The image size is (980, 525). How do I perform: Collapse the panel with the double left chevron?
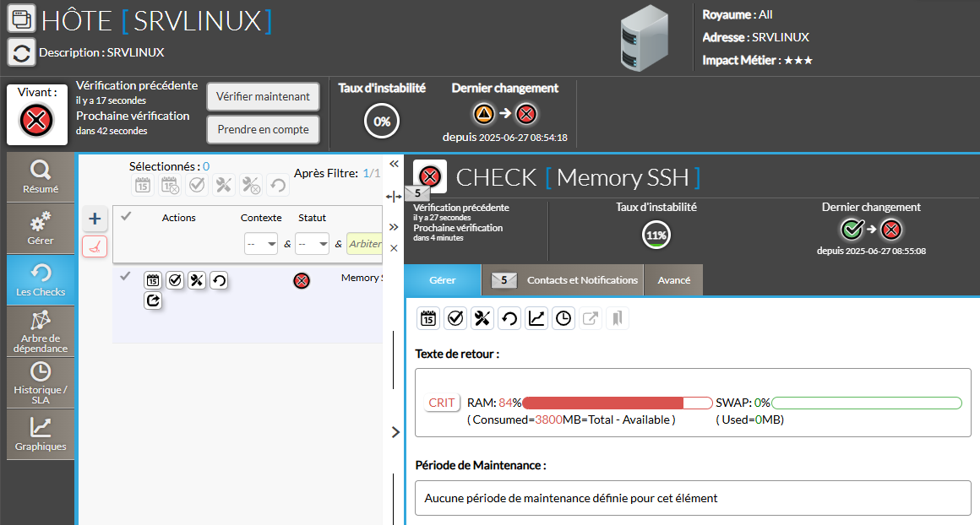394,163
